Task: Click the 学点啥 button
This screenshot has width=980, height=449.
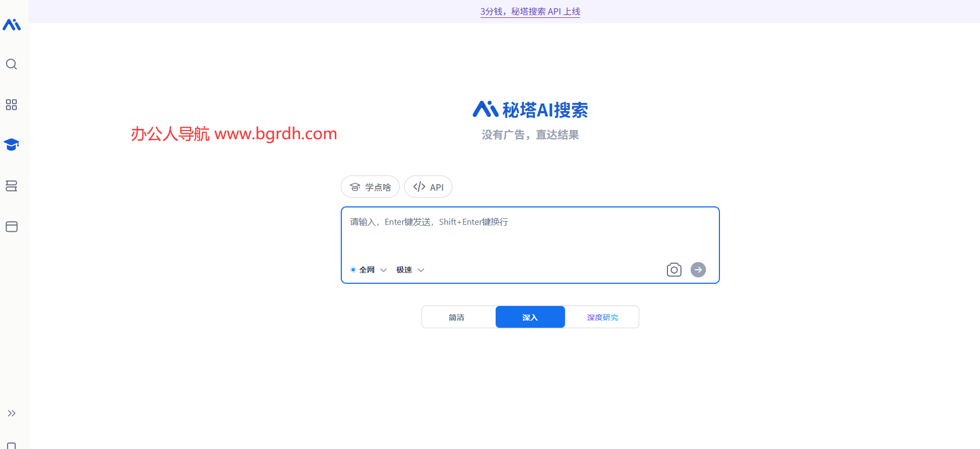Action: click(370, 187)
